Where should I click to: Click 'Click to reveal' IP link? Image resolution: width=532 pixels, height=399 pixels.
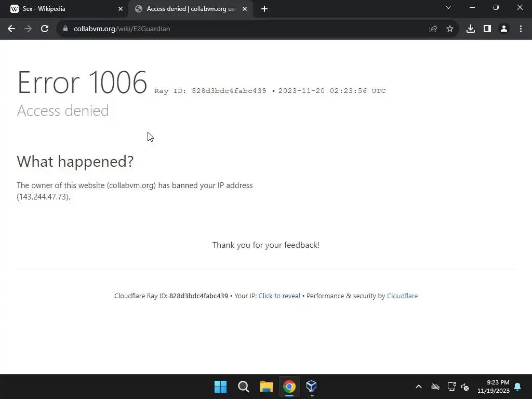tap(279, 296)
